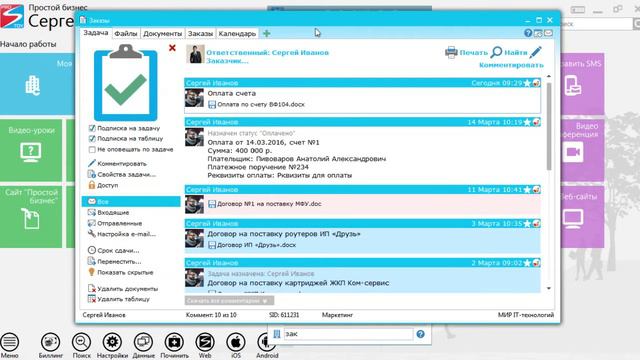Click the Печать printer button
The width and height of the screenshot is (640, 360).
[466, 52]
